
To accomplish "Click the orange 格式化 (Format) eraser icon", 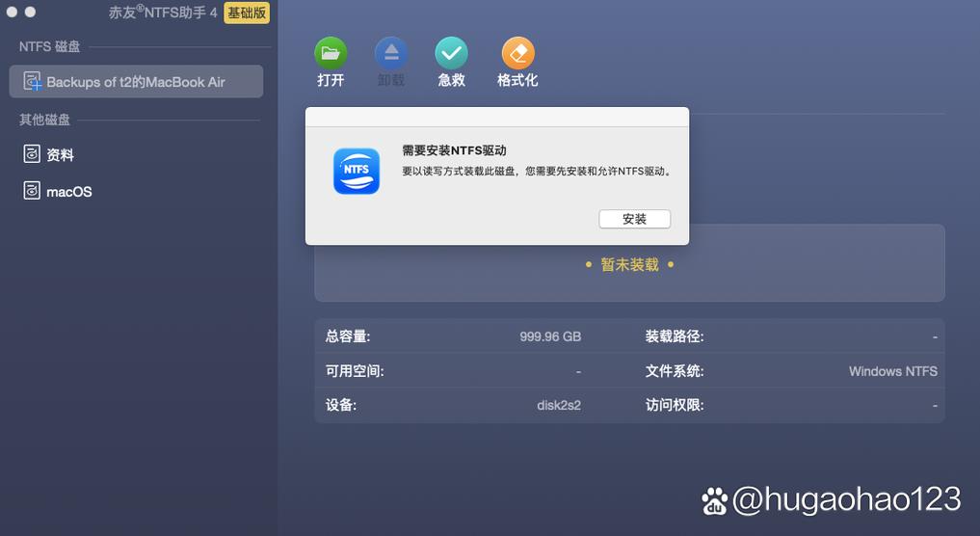I will pyautogui.click(x=518, y=53).
